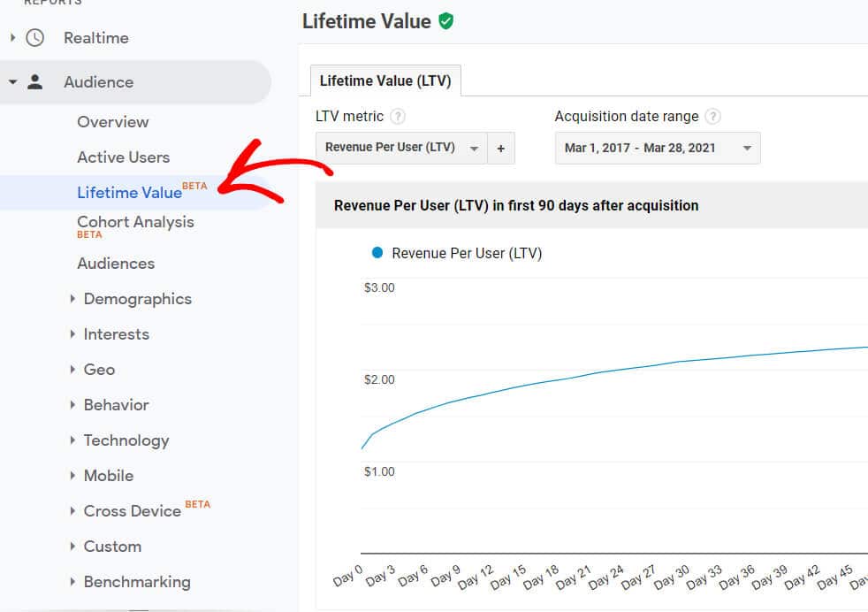Click the LTV metric field label
The image size is (868, 612).
click(x=349, y=117)
